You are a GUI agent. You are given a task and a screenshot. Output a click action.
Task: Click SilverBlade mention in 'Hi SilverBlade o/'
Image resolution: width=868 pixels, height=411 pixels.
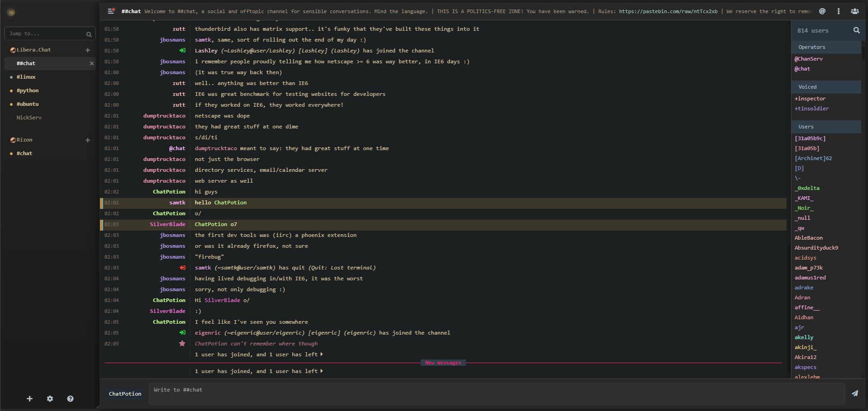click(222, 300)
